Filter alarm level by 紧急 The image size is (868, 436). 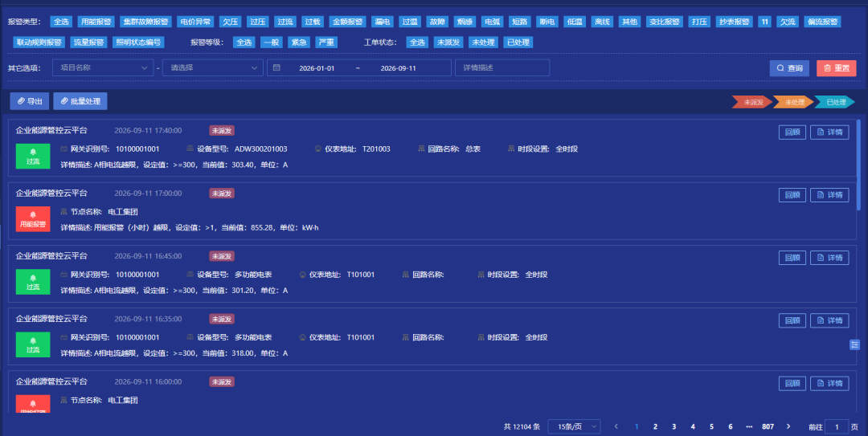[x=299, y=42]
